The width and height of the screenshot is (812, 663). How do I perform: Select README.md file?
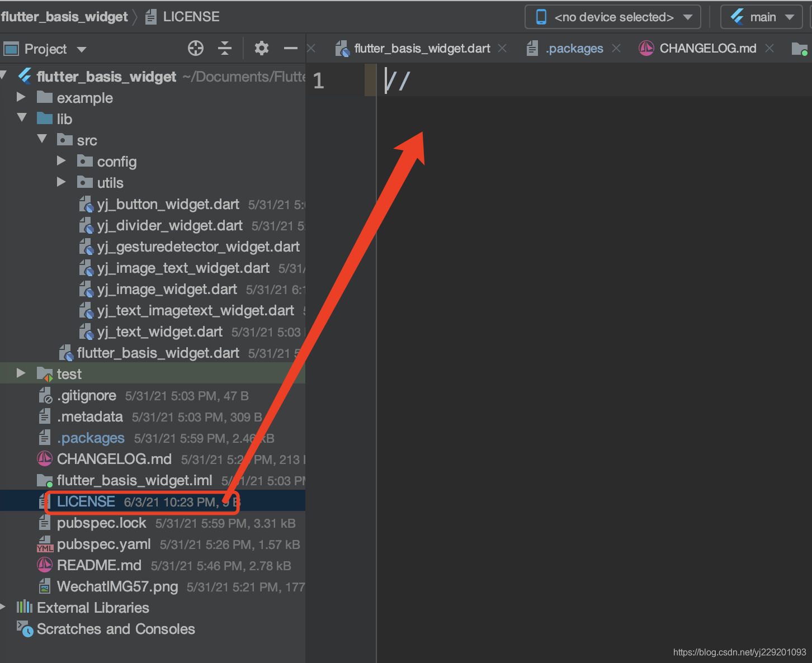pos(100,566)
